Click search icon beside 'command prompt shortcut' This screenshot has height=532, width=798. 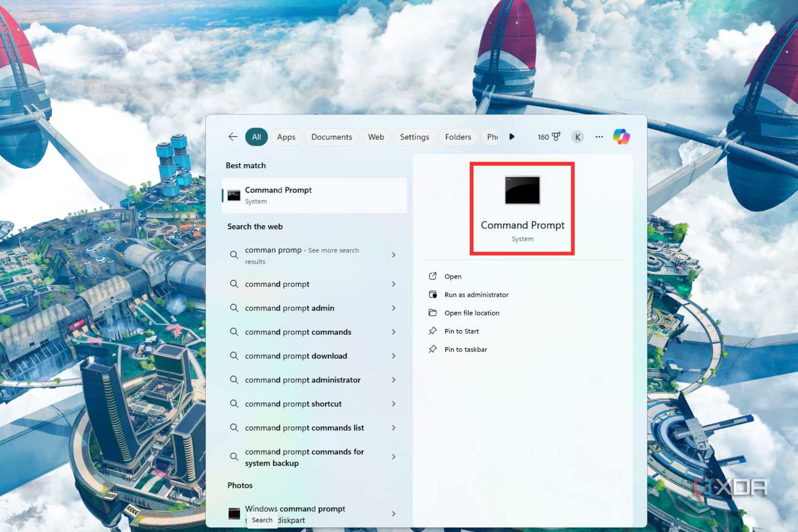(234, 404)
